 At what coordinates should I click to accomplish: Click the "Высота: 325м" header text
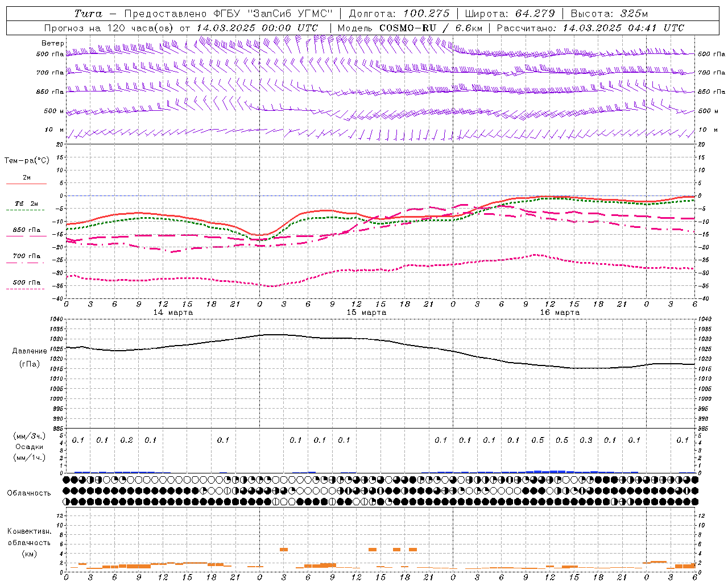(x=609, y=14)
